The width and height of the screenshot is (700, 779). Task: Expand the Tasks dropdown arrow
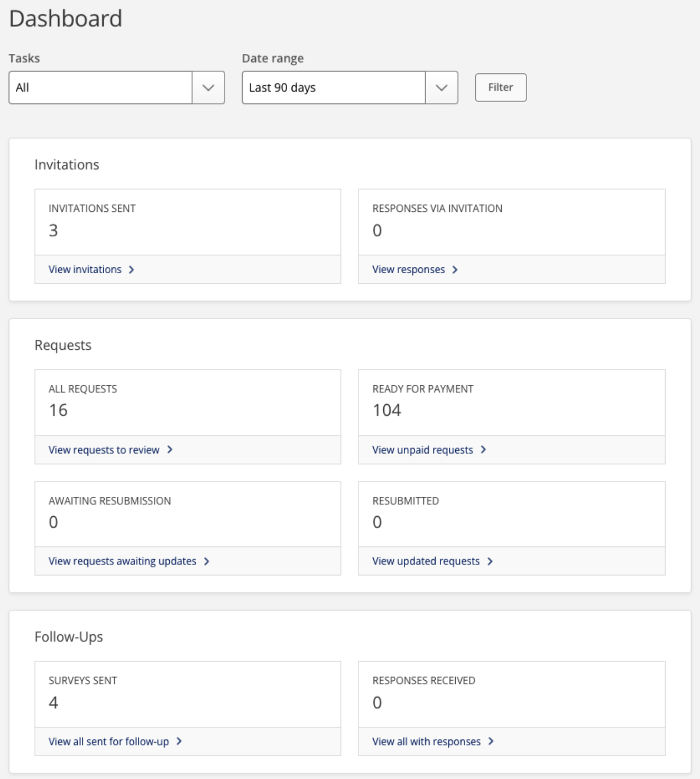tap(208, 88)
